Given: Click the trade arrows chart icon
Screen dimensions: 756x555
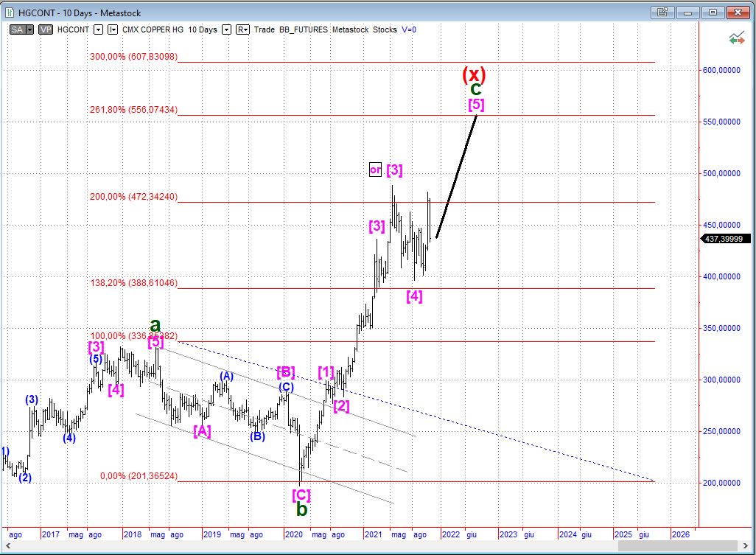Looking at the screenshot, I should [x=736, y=38].
